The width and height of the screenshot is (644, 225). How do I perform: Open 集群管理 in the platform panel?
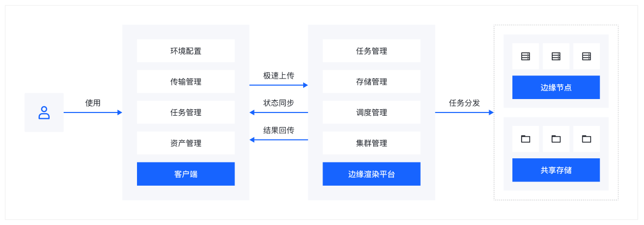pos(371,143)
